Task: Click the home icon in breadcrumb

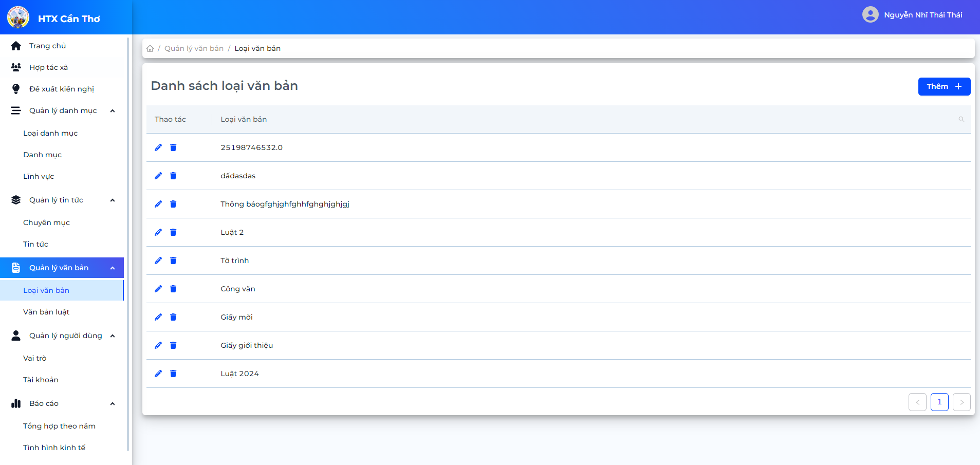Action: point(150,48)
